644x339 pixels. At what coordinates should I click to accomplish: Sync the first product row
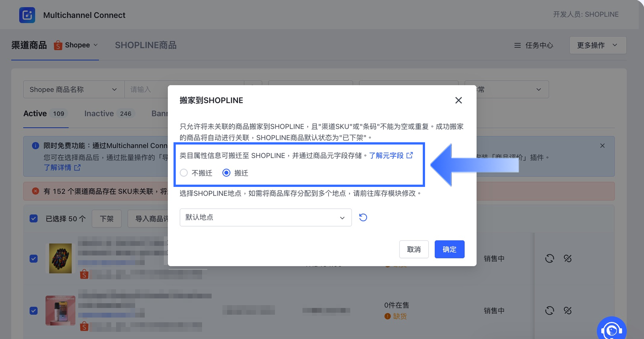(x=549, y=258)
